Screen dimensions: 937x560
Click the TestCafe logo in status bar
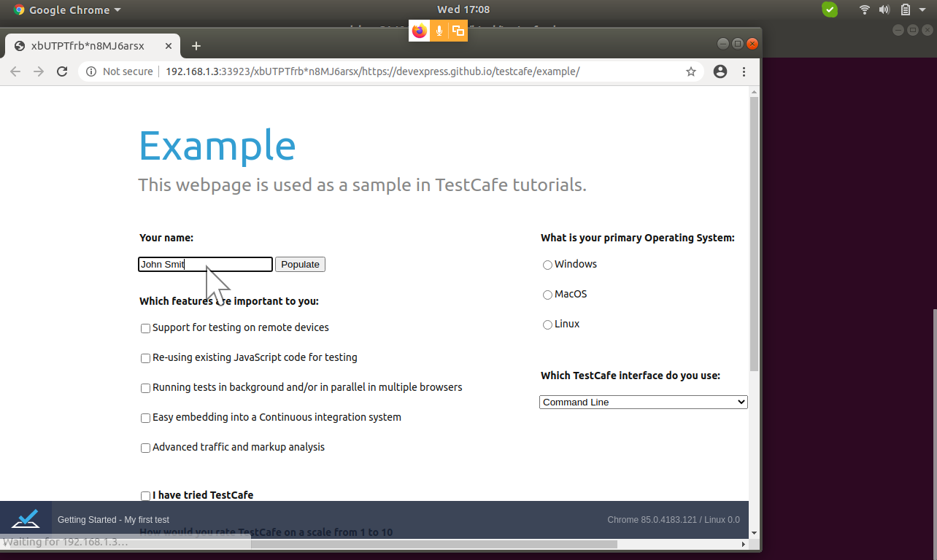26,520
